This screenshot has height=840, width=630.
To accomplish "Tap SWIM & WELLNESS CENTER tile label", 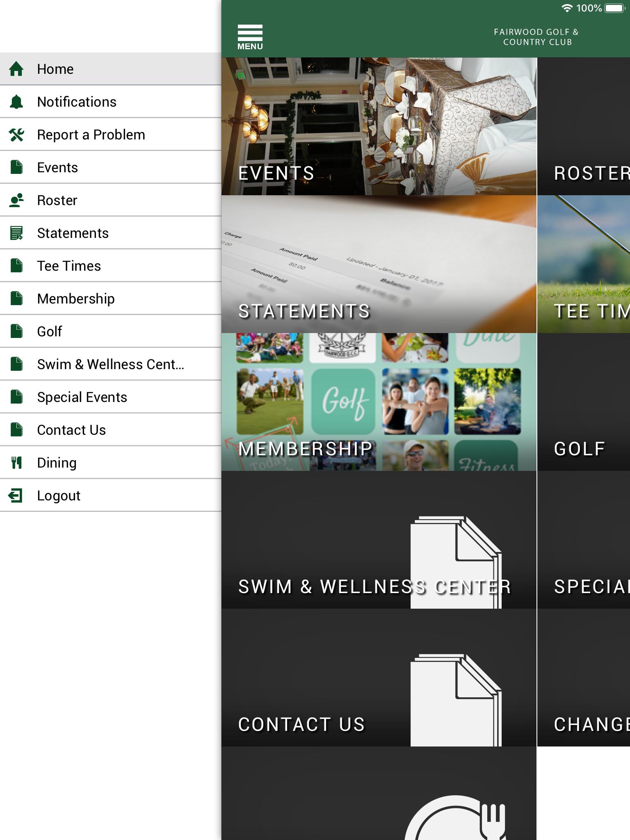I will (374, 587).
